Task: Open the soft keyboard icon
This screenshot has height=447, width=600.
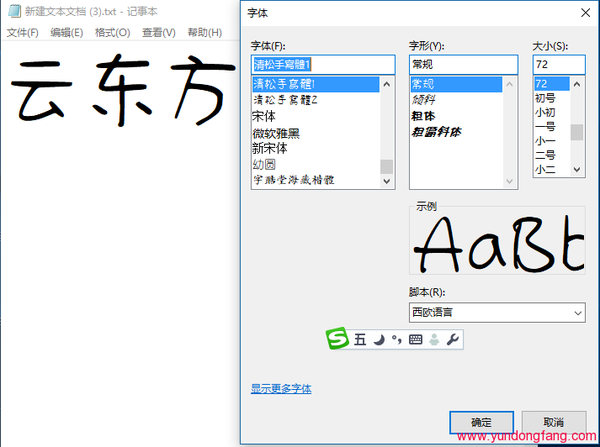Action: [416, 339]
